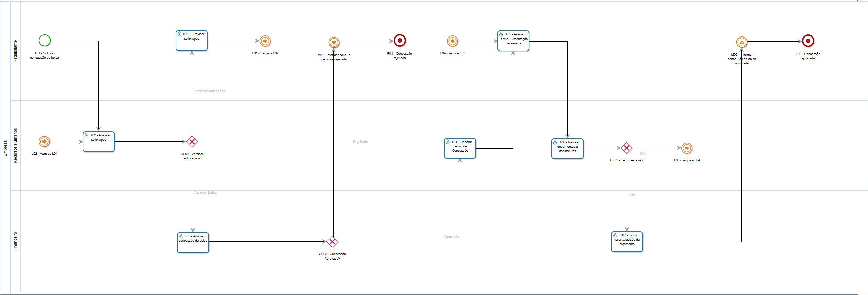Click the L03 - vai para L04 link event
Screen dimensions: 868x295
click(x=687, y=148)
